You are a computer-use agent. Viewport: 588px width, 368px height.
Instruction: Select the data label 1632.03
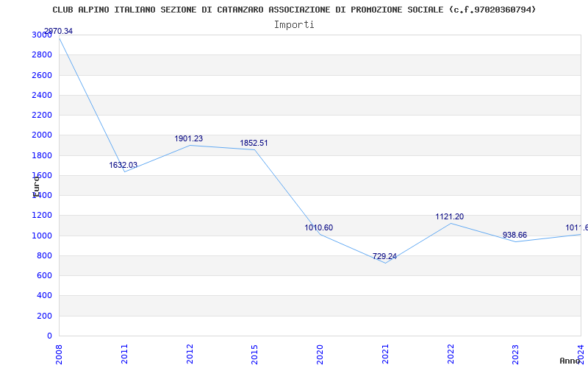[x=123, y=165]
